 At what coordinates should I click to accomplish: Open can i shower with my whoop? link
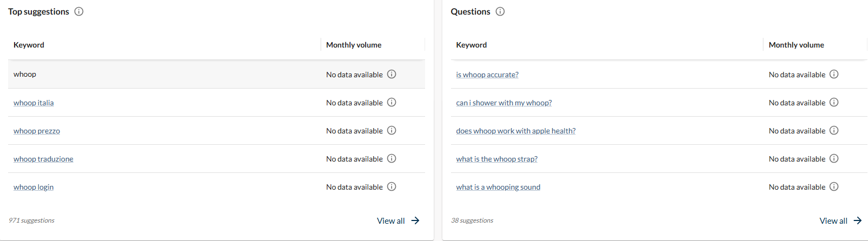(504, 103)
